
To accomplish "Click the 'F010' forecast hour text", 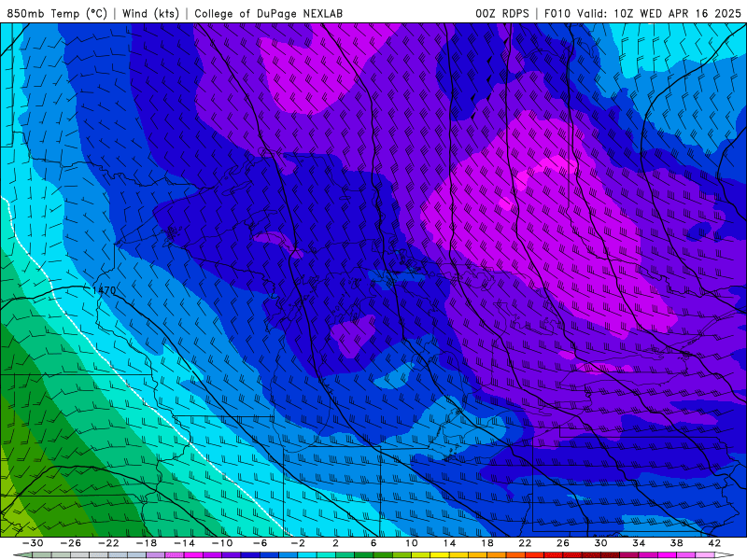I will (x=557, y=13).
